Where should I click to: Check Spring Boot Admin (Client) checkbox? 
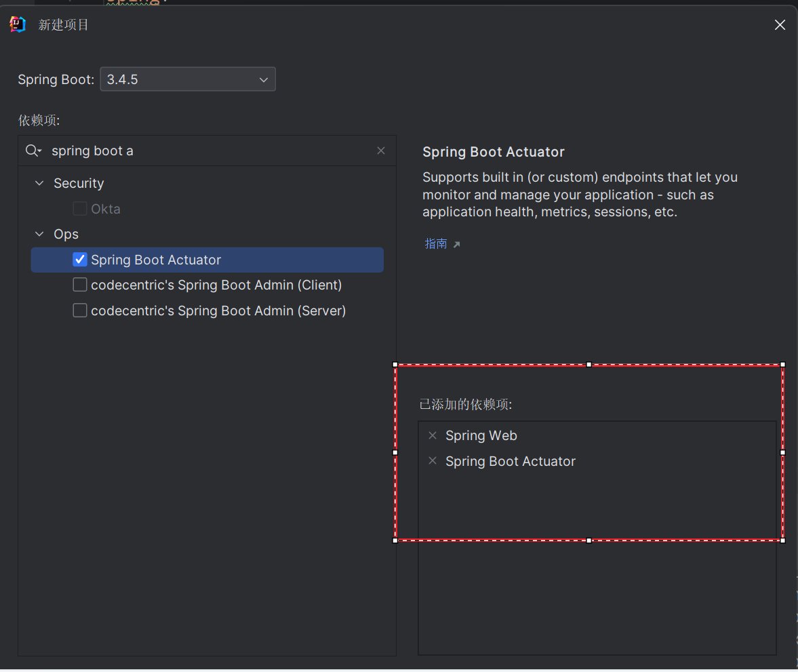click(80, 285)
